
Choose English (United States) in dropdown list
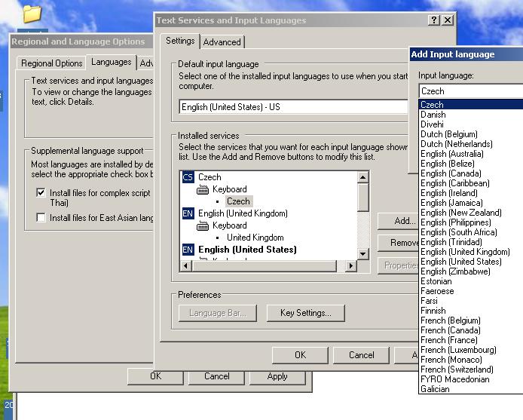(x=471, y=262)
